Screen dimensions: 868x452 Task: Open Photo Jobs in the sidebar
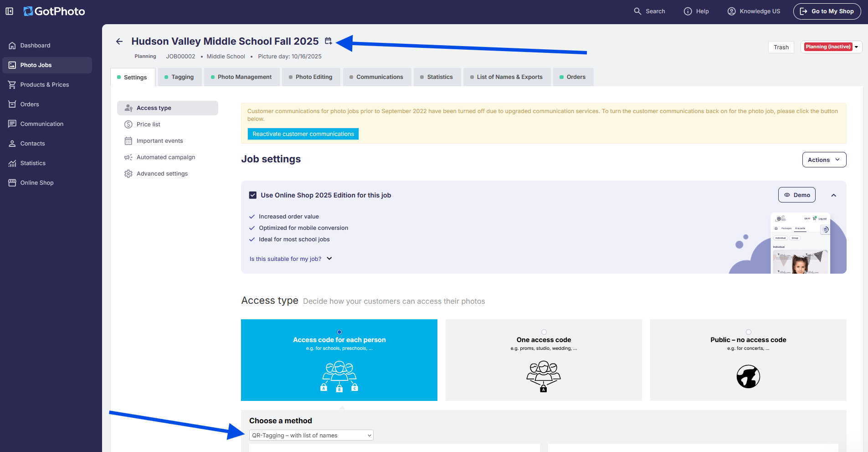(x=47, y=65)
